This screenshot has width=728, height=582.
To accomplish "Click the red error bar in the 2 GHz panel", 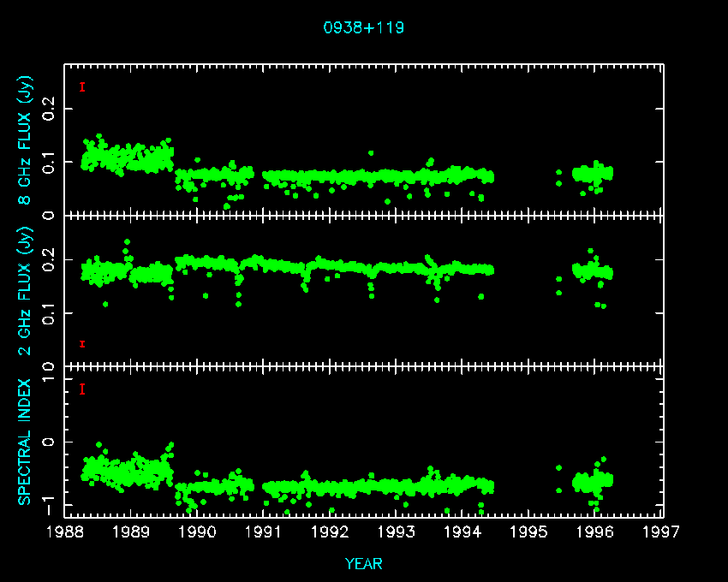I will point(82,343).
